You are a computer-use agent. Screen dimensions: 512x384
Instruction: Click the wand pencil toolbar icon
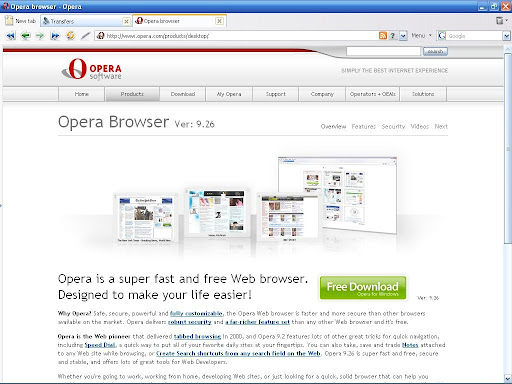coord(86,36)
